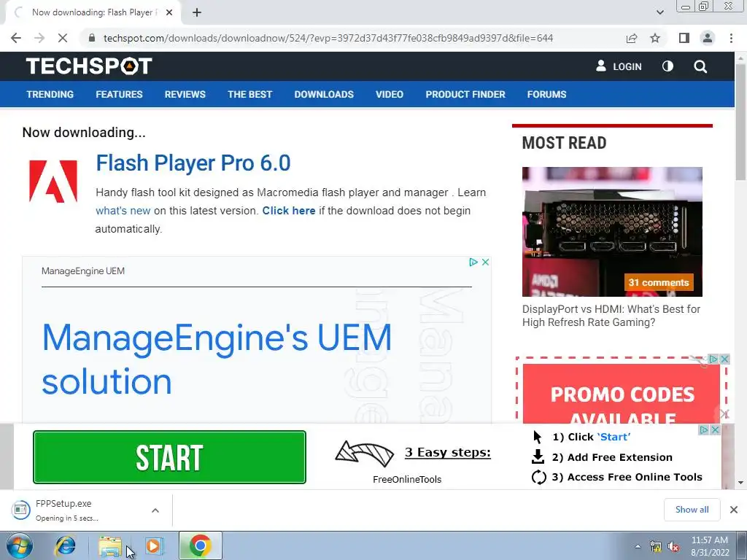Viewport: 747px width, 560px height.
Task: Click the address bar URL
Action: click(328, 38)
